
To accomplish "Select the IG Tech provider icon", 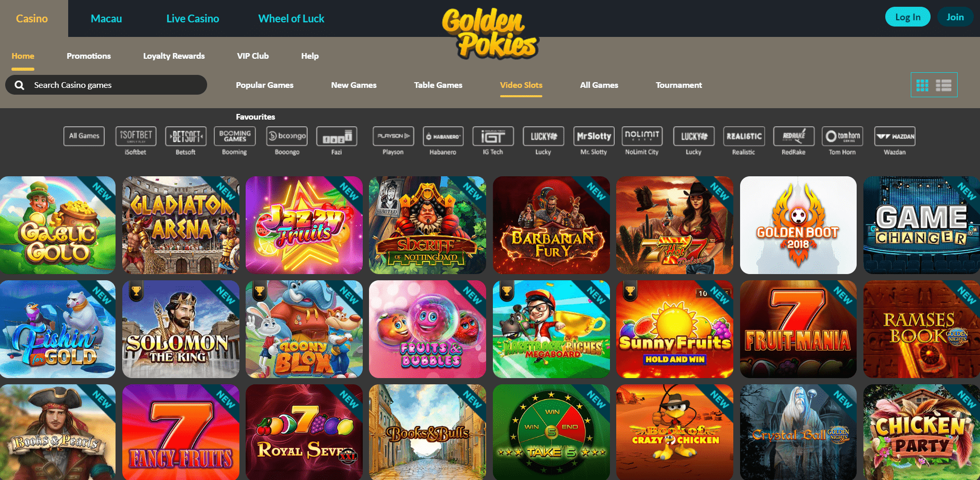I will [x=493, y=136].
